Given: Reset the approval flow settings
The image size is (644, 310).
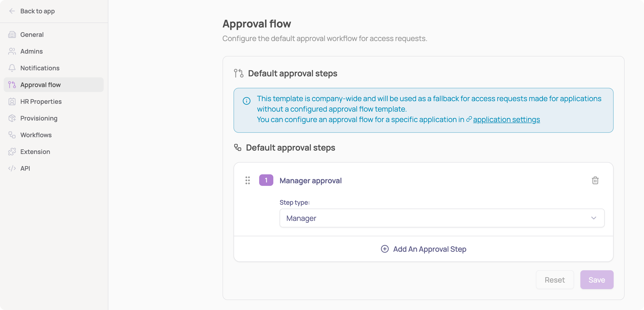Looking at the screenshot, I should click(x=554, y=280).
